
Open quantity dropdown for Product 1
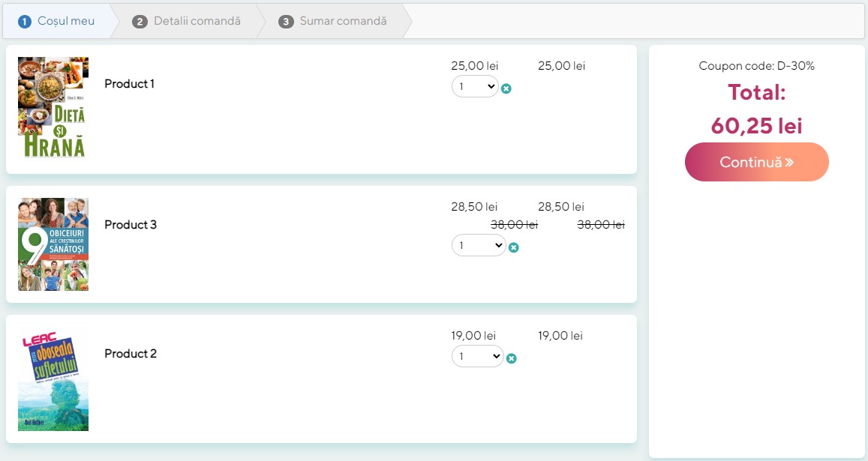click(475, 86)
